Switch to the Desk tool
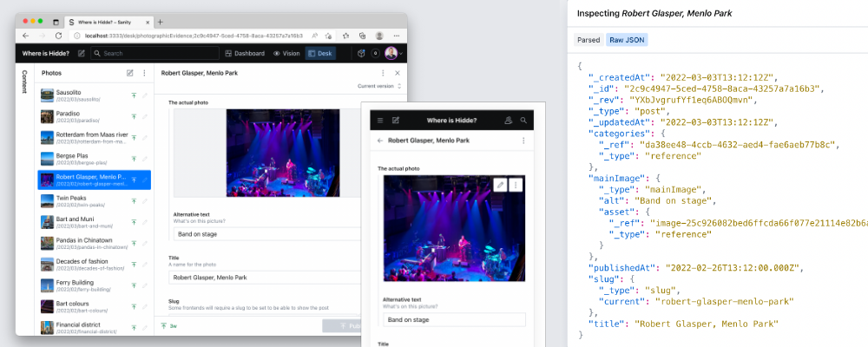The height and width of the screenshot is (347, 868). (x=320, y=54)
